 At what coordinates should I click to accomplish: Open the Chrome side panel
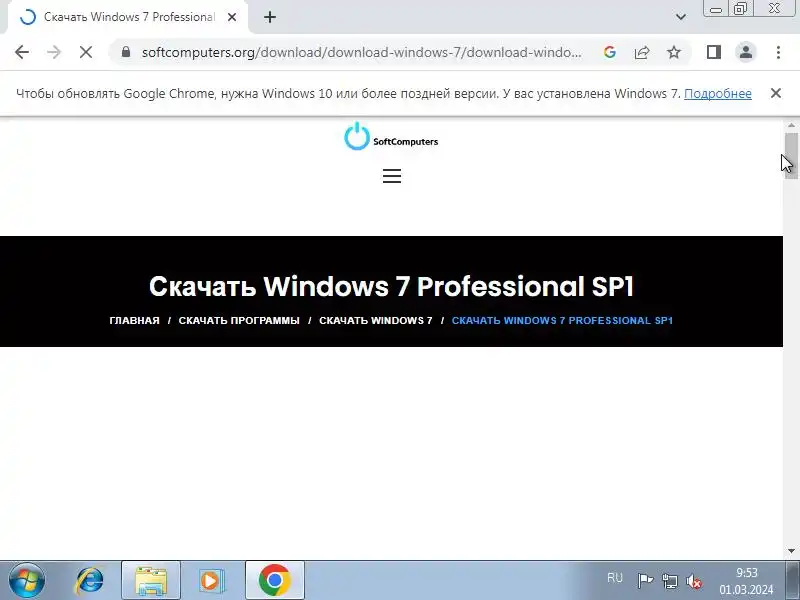click(x=714, y=52)
